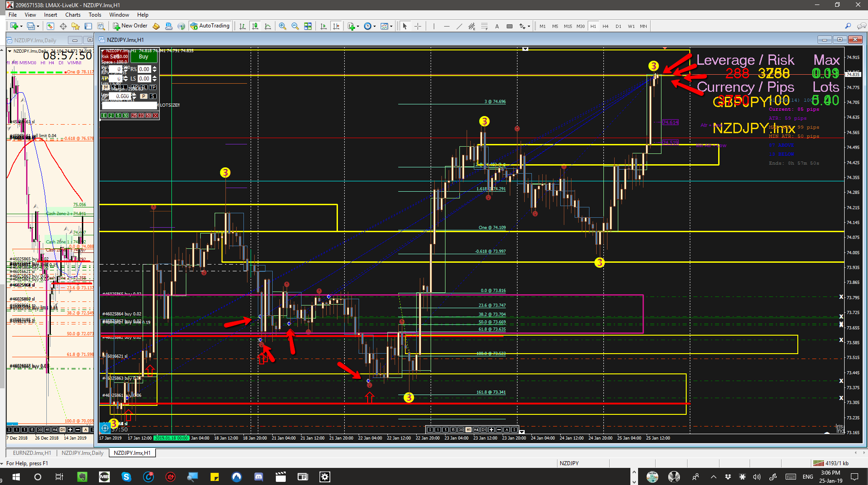Open the File menu

[13, 15]
